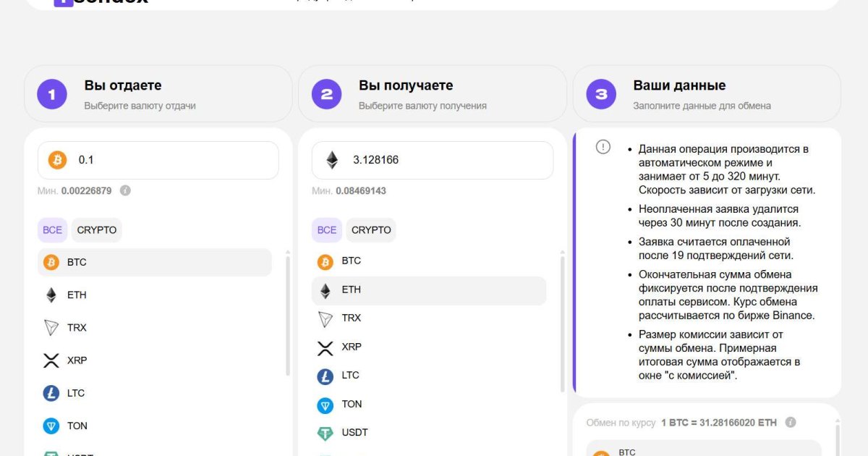The height and width of the screenshot is (456, 868).
Task: Select USDT label in the receive currency list
Action: pos(354,432)
